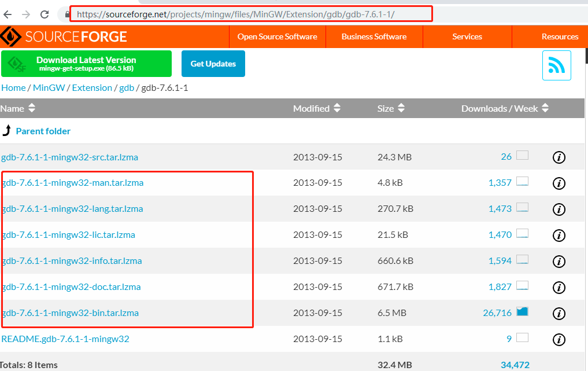Screen dimensions: 588x371
Task: Select the Totals: 8 Items text
Action: point(29,365)
